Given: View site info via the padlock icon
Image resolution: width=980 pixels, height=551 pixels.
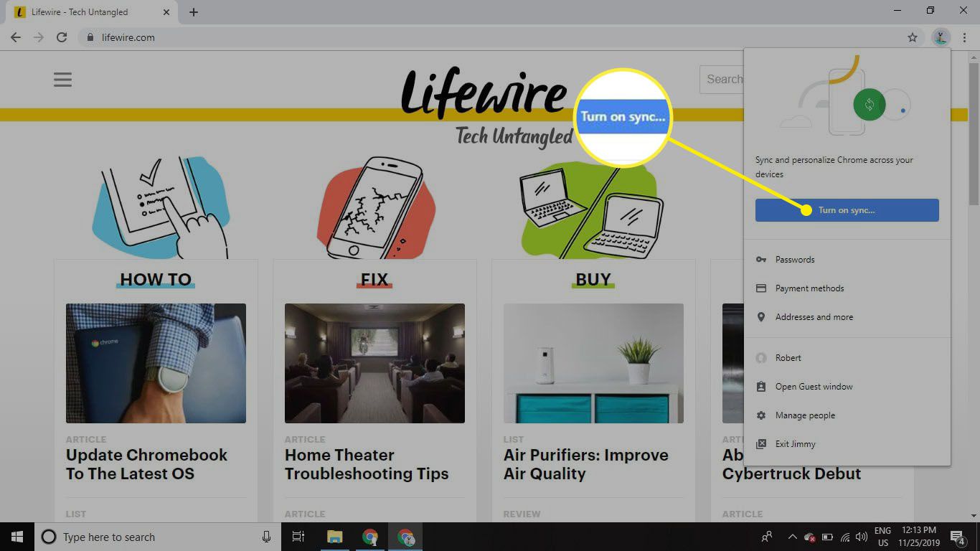Looking at the screenshot, I should [90, 37].
